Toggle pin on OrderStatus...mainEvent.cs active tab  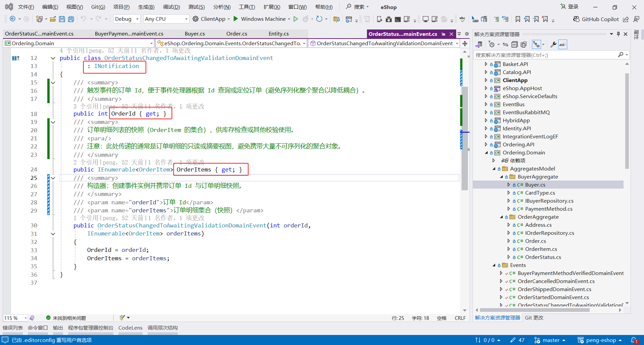coord(443,34)
